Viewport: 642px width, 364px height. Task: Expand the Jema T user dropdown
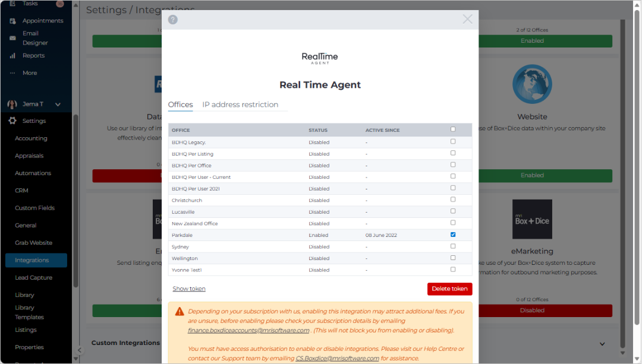(58, 105)
